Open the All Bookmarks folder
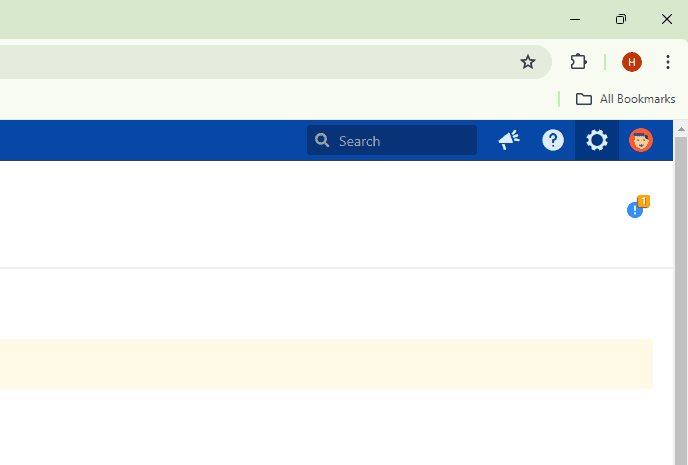 pos(626,99)
